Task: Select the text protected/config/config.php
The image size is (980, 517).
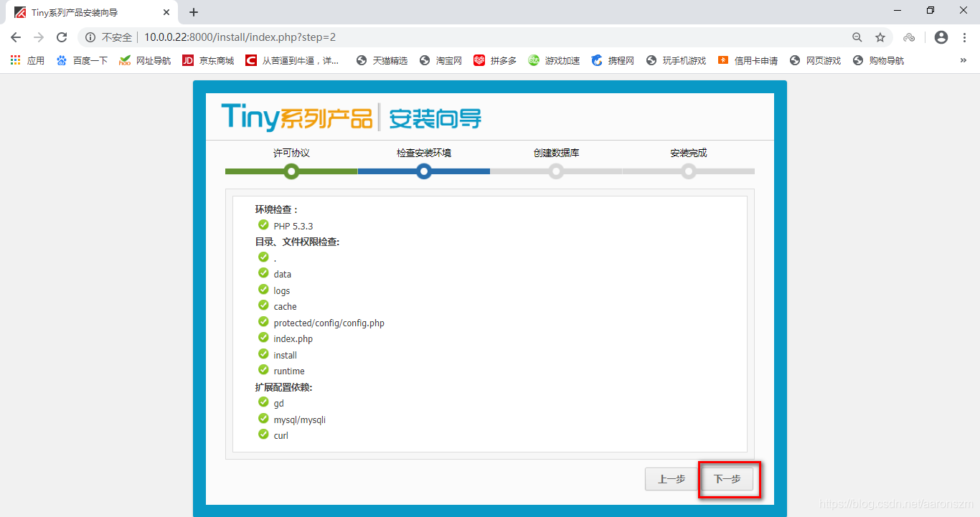Action: [329, 323]
